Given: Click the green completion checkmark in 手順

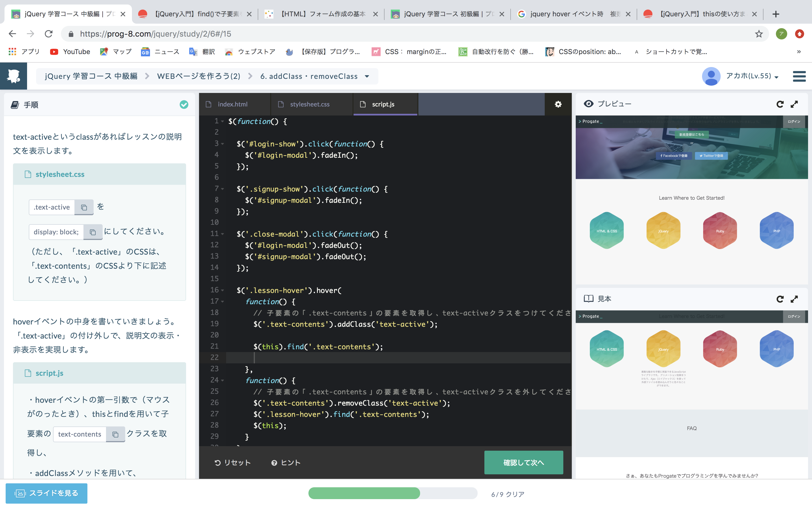Looking at the screenshot, I should click(184, 104).
